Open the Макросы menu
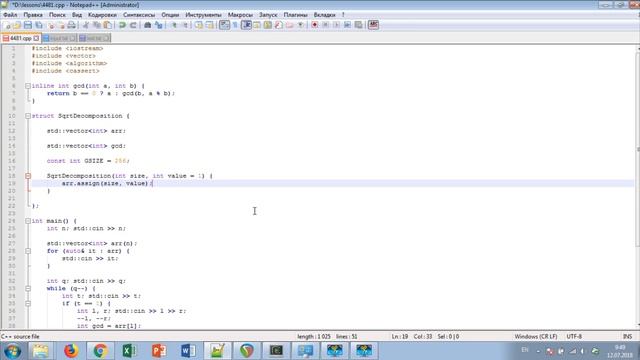Image resolution: width=640 pixels, height=360 pixels. tap(240, 15)
